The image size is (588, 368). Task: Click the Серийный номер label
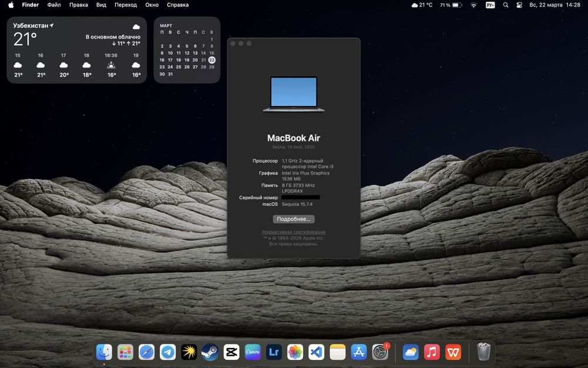pyautogui.click(x=258, y=197)
